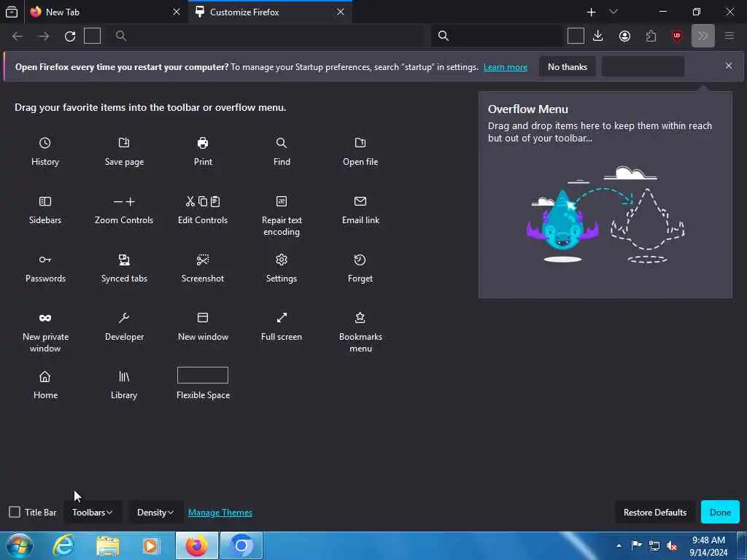Click the Restore Defaults button
This screenshot has width=747, height=560.
point(655,513)
